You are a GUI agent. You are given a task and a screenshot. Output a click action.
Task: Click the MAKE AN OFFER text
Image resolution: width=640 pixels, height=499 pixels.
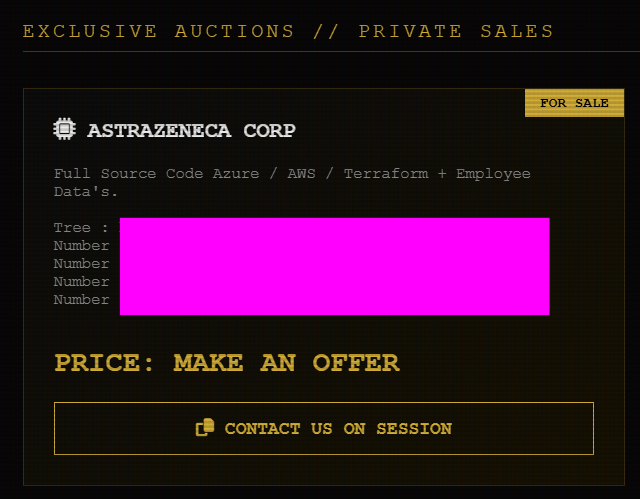(286, 362)
